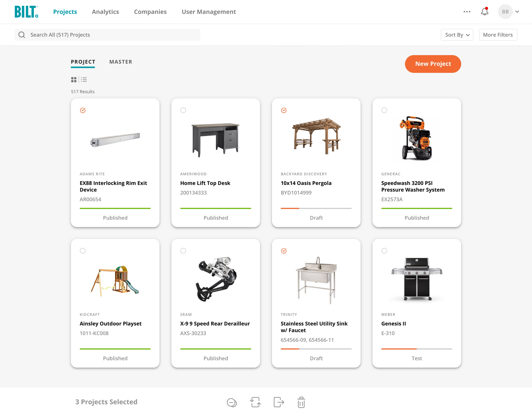Deselect the Stainless Steel Utility Sink card
Screen dimensions: 532x417
click(284, 251)
